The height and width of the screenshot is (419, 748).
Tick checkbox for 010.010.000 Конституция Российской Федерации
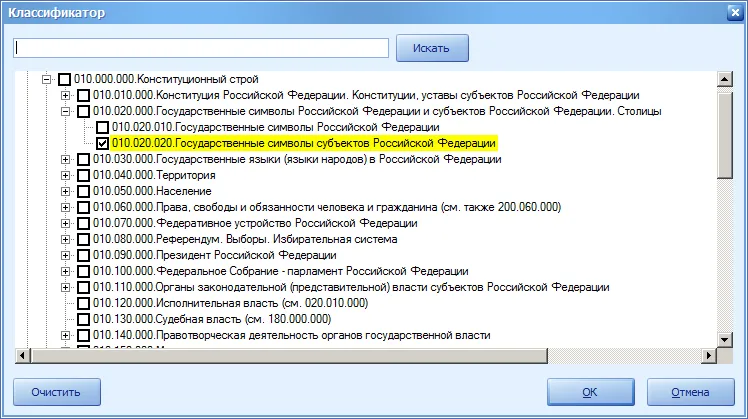coord(83,95)
